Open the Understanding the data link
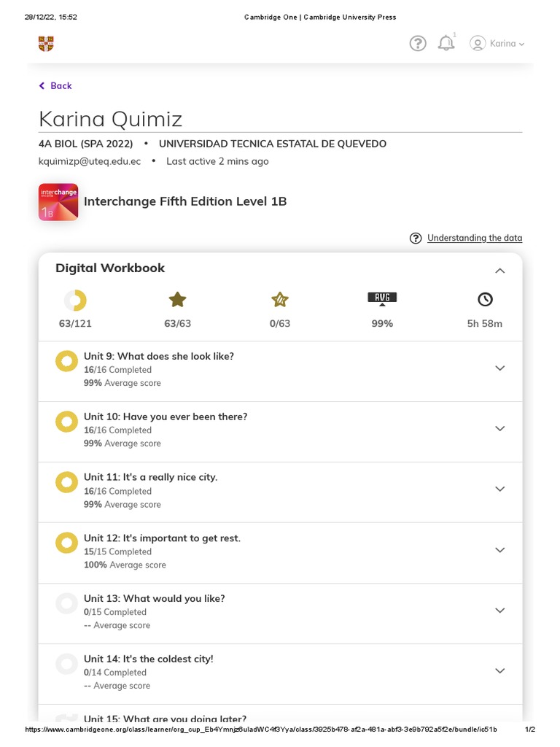The width and height of the screenshot is (560, 747). [x=474, y=238]
